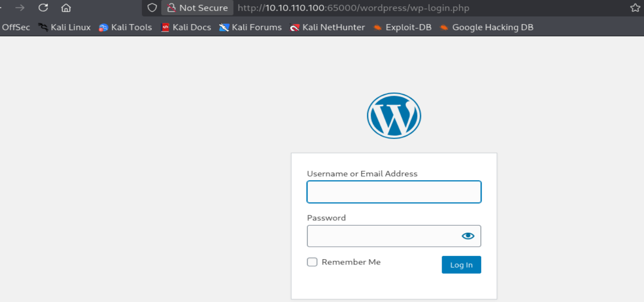This screenshot has height=302, width=644.
Task: Click the Log In button
Action: point(461,265)
